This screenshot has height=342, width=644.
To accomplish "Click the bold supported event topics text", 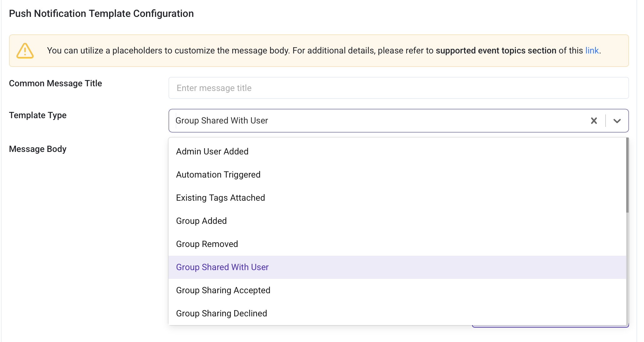I will tap(496, 51).
